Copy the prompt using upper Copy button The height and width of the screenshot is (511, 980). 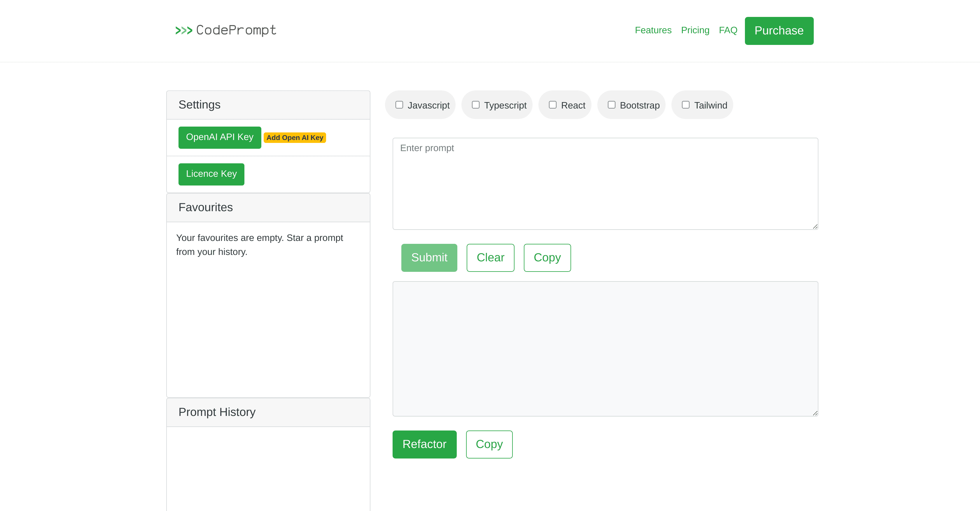(547, 258)
